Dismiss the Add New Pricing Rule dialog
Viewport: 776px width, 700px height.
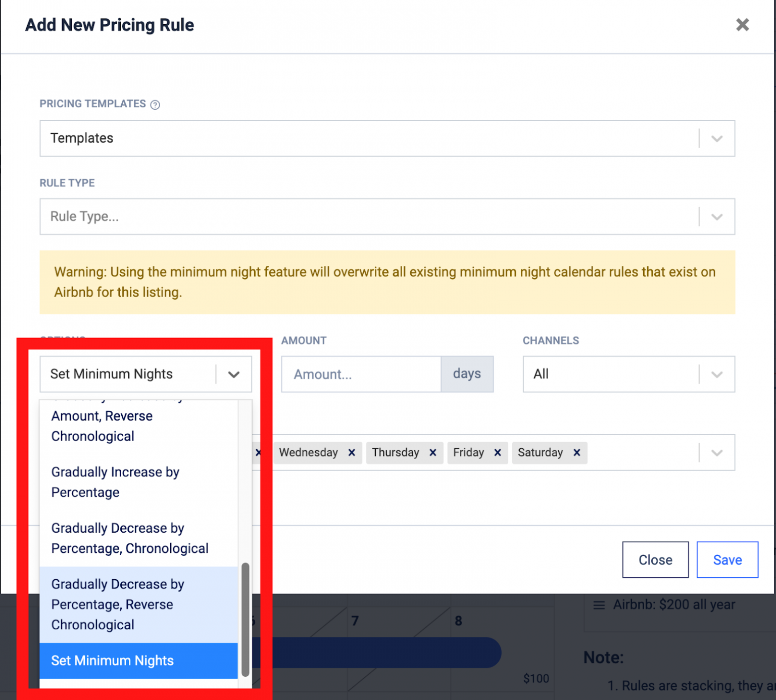(742, 24)
